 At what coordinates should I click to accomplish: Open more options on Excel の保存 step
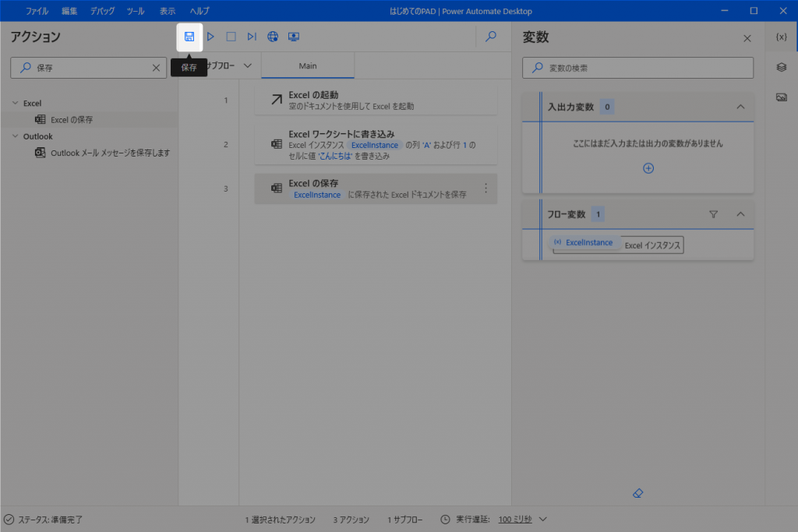(x=486, y=188)
